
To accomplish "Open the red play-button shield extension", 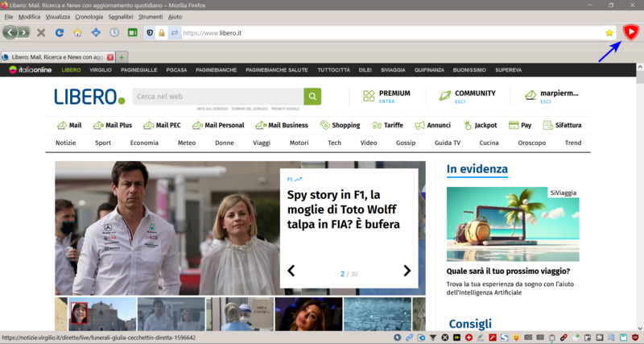I will pos(630,32).
